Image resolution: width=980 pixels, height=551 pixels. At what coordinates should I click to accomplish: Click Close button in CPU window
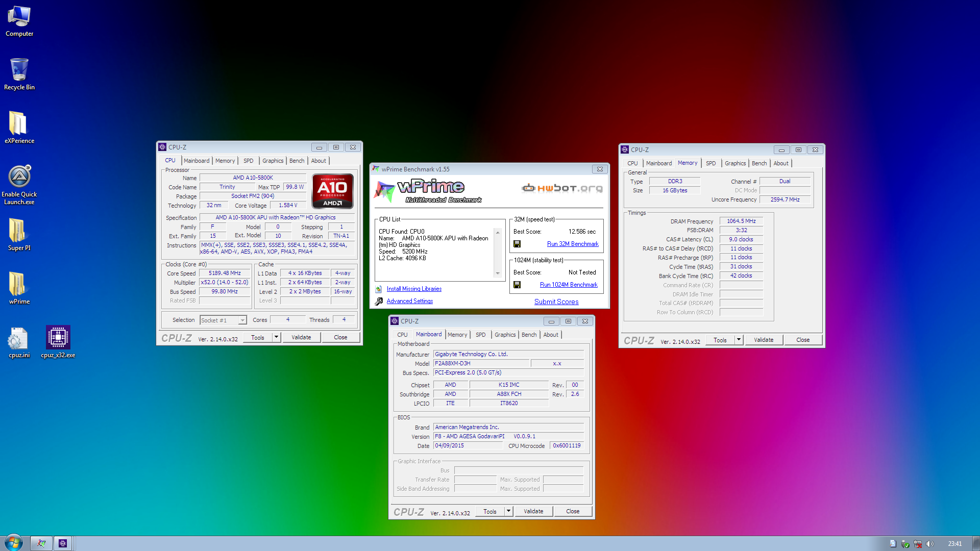tap(340, 337)
